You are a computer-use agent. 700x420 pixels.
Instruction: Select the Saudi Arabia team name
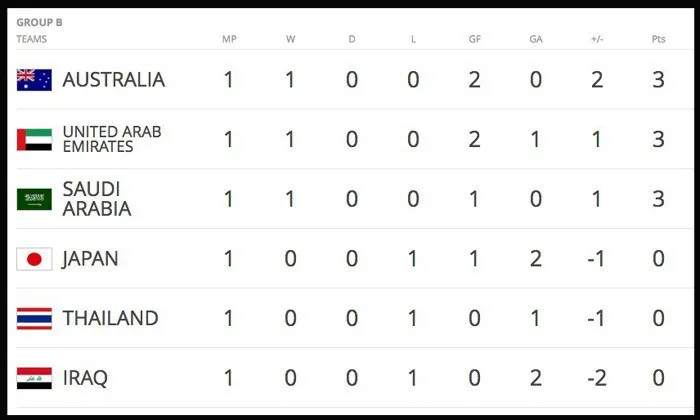tap(96, 199)
